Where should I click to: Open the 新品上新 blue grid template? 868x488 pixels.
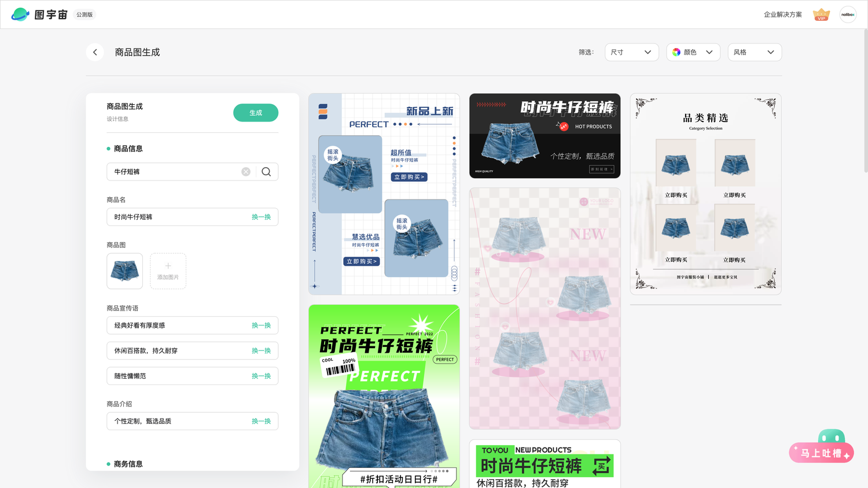click(384, 194)
